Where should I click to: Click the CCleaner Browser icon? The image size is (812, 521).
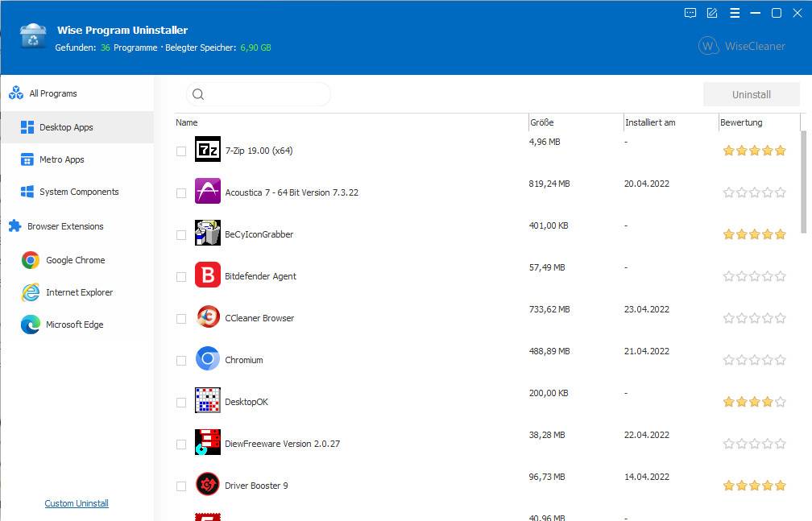pos(208,316)
